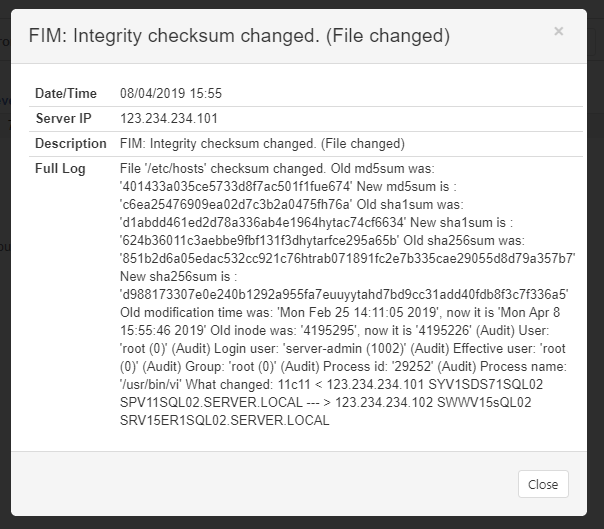Click the Close button
The image size is (604, 529).
coord(543,484)
